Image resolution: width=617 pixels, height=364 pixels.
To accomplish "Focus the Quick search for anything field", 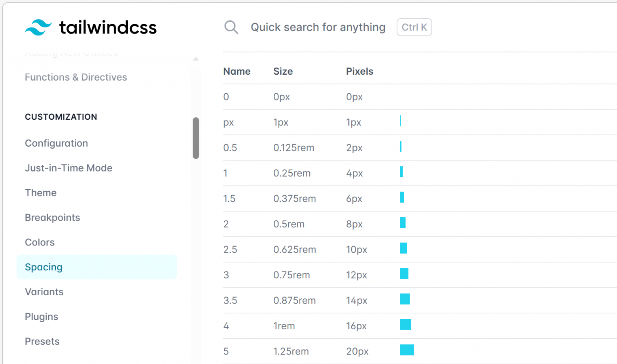I will click(318, 27).
